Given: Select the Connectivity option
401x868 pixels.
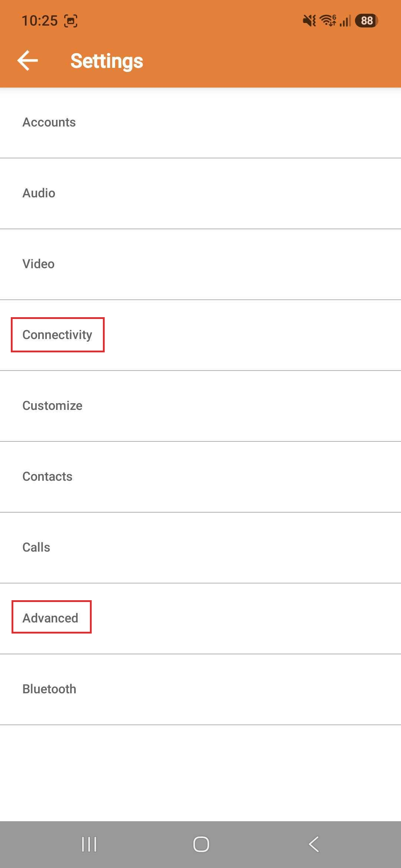Looking at the screenshot, I should [x=200, y=335].
